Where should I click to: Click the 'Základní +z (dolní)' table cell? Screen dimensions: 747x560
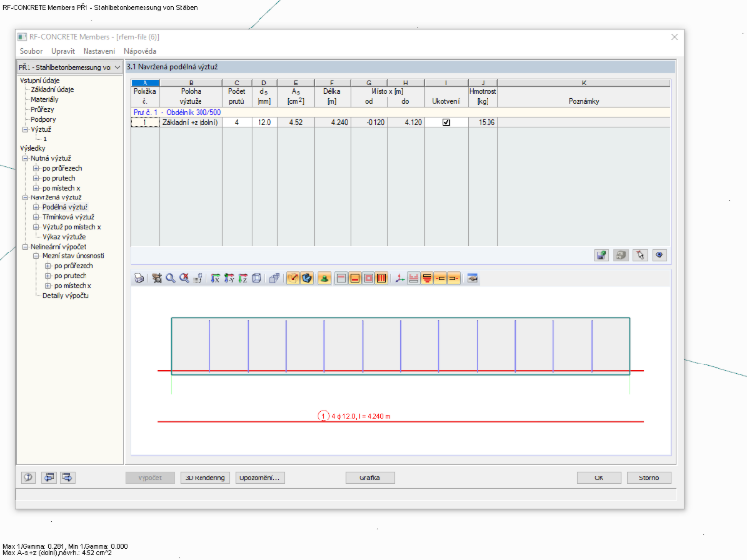(191, 123)
